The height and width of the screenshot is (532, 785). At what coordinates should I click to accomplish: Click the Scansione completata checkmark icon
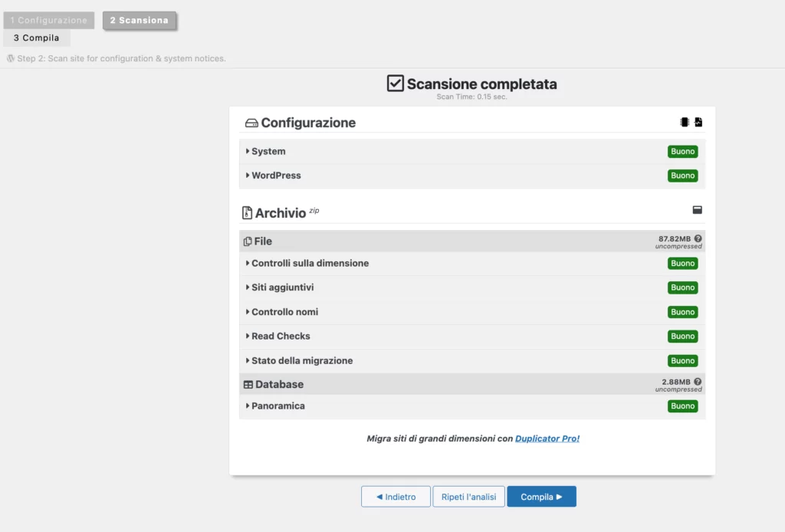(396, 84)
